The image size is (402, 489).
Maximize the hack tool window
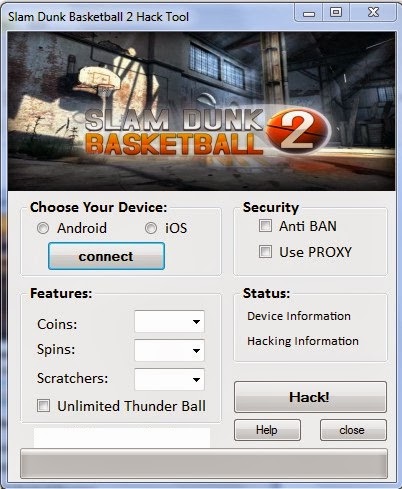336,13
